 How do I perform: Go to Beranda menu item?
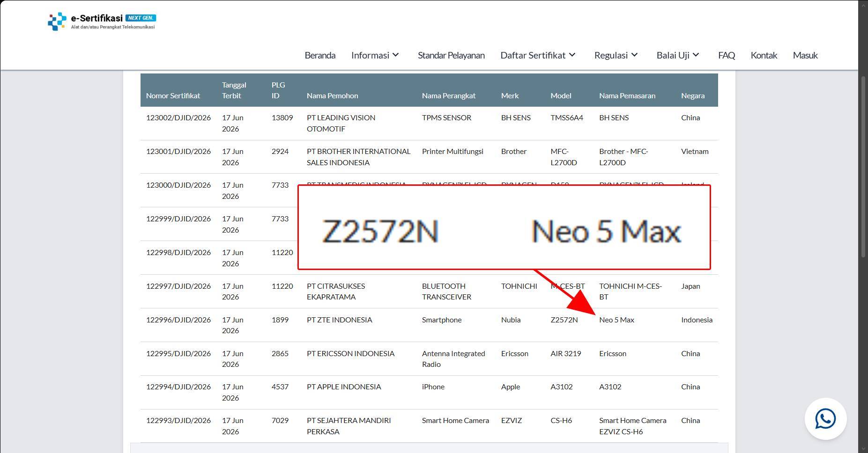[x=320, y=55]
